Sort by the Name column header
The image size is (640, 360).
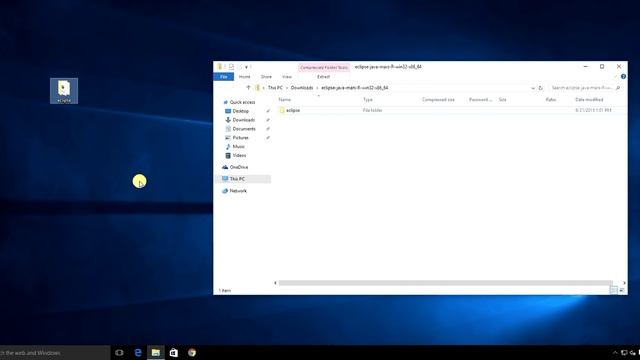(x=284, y=100)
